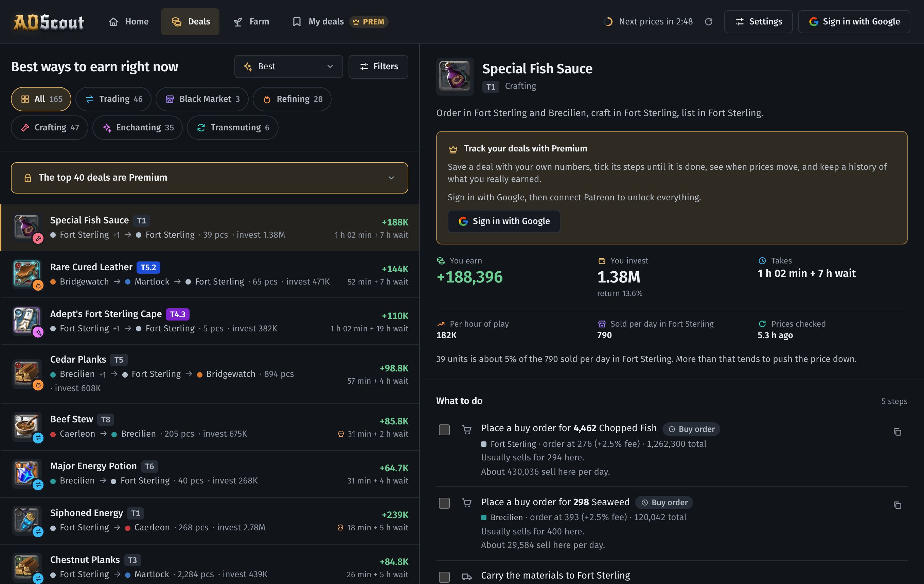Filter deals by Trading

pyautogui.click(x=113, y=99)
